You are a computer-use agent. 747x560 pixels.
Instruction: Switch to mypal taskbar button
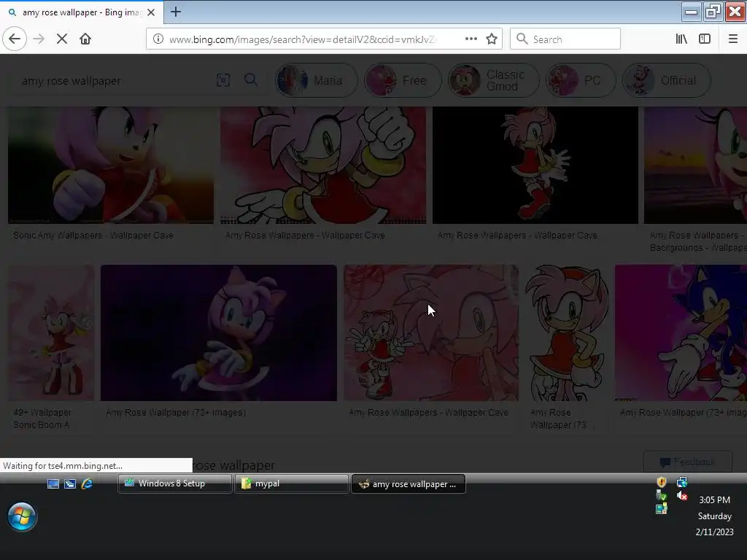(292, 483)
